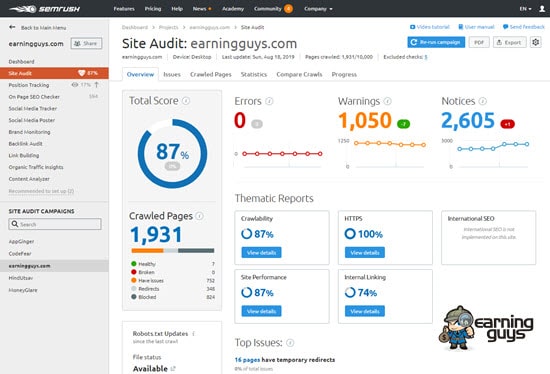The width and height of the screenshot is (550, 374).
Task: Open On Page SEO Checker
Action: [34, 96]
